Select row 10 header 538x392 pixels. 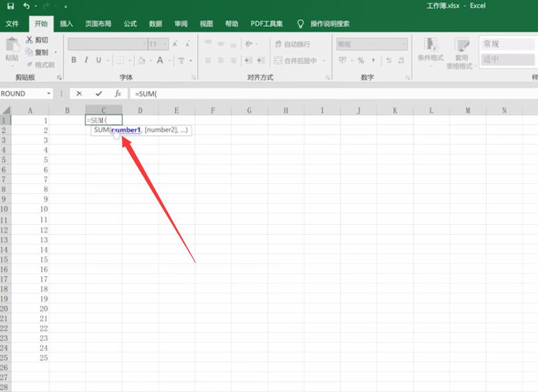point(5,209)
